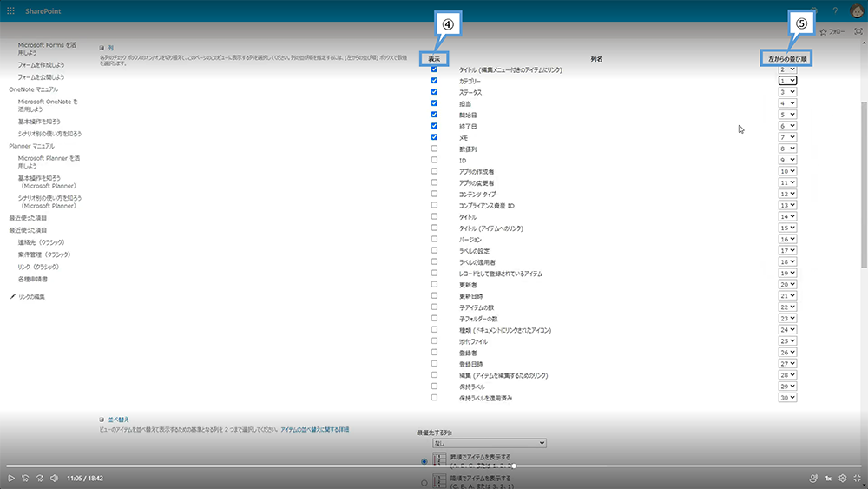
Task: Open video player settings gear
Action: pos(843,478)
